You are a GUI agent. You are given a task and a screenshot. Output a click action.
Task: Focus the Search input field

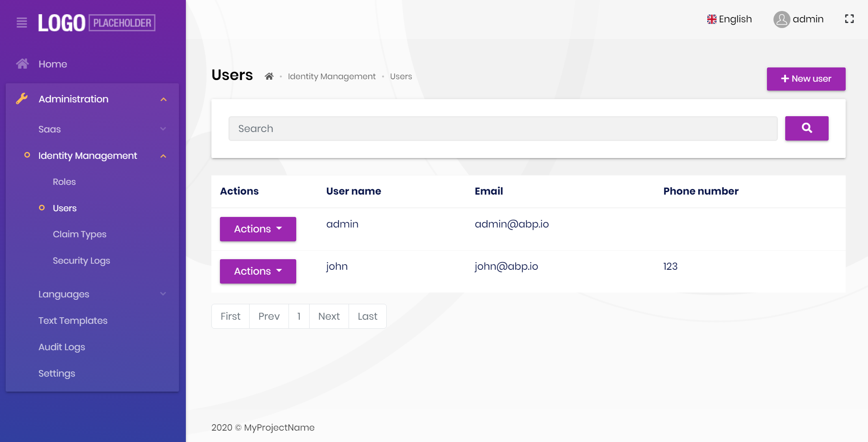tap(502, 128)
